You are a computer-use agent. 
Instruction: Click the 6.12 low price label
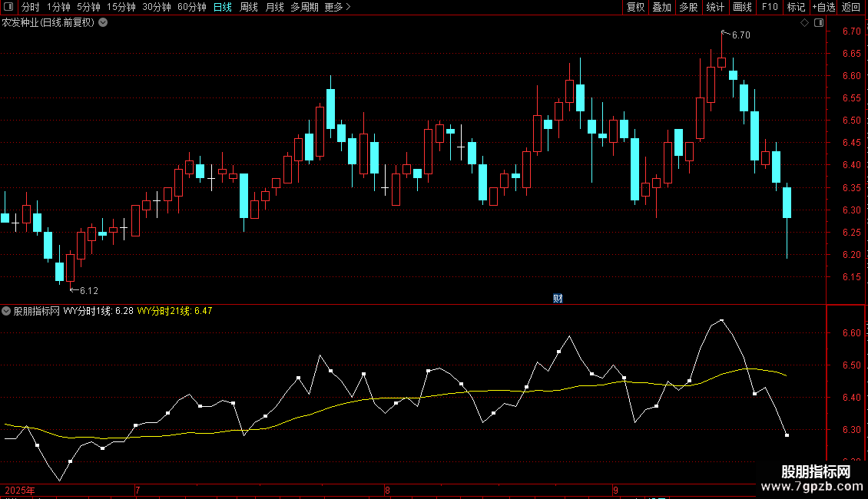pyautogui.click(x=88, y=290)
